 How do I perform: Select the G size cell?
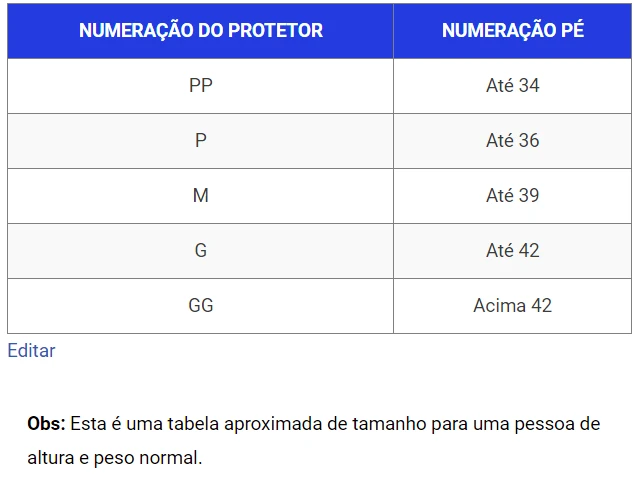tap(201, 251)
